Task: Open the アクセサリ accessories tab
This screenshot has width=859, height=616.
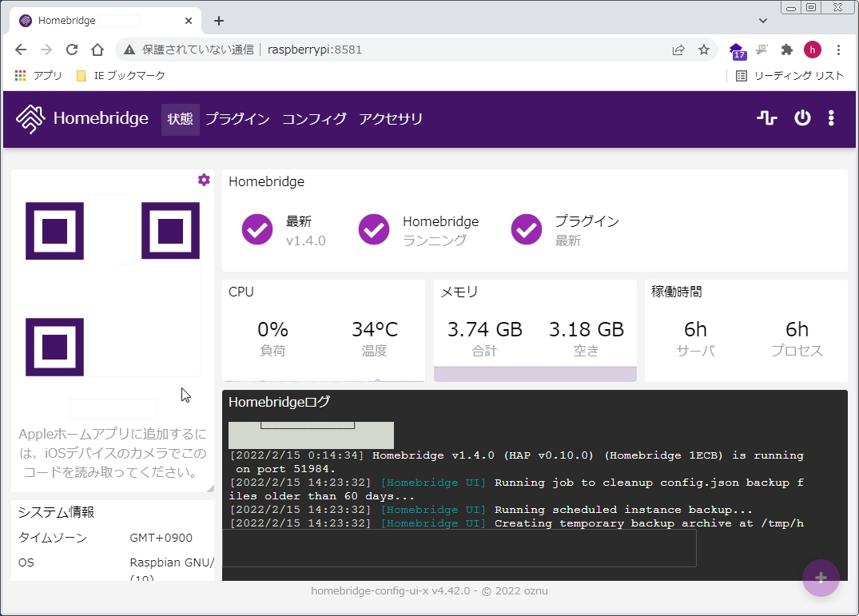Action: pyautogui.click(x=391, y=119)
